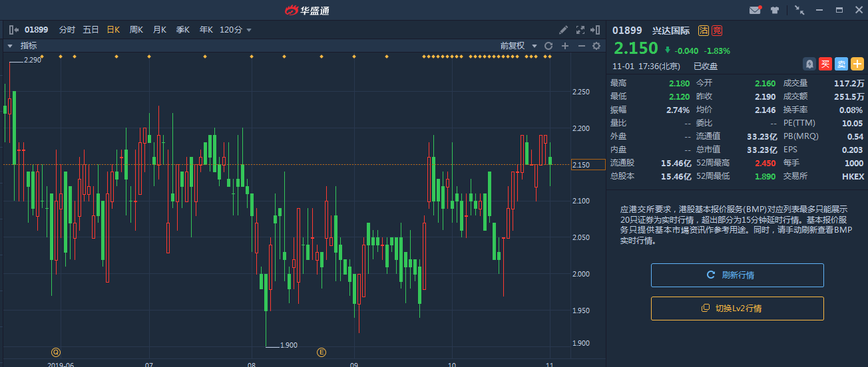Zoom out on the chart with minus

coord(581,46)
